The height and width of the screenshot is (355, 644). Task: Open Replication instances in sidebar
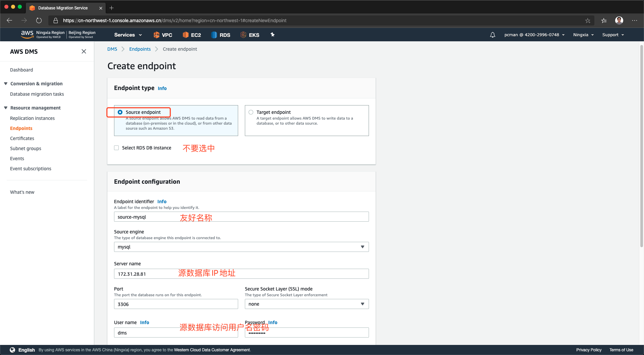click(32, 118)
